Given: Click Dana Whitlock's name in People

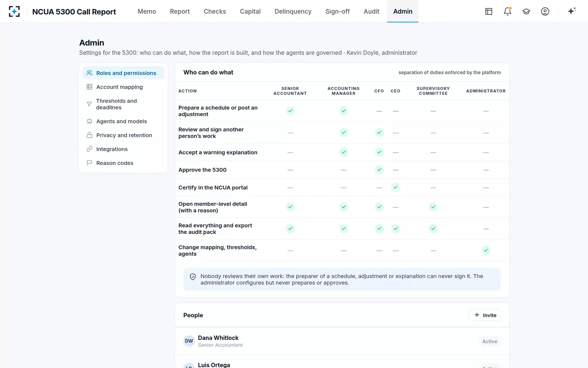Looking at the screenshot, I should [218, 338].
